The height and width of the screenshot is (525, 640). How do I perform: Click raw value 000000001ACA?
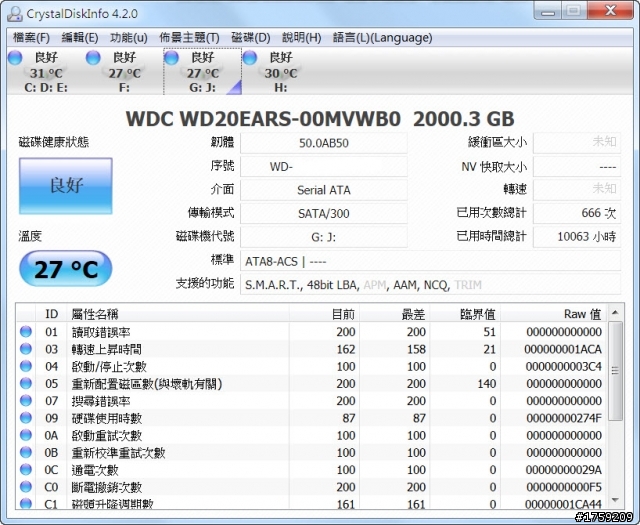(x=563, y=349)
